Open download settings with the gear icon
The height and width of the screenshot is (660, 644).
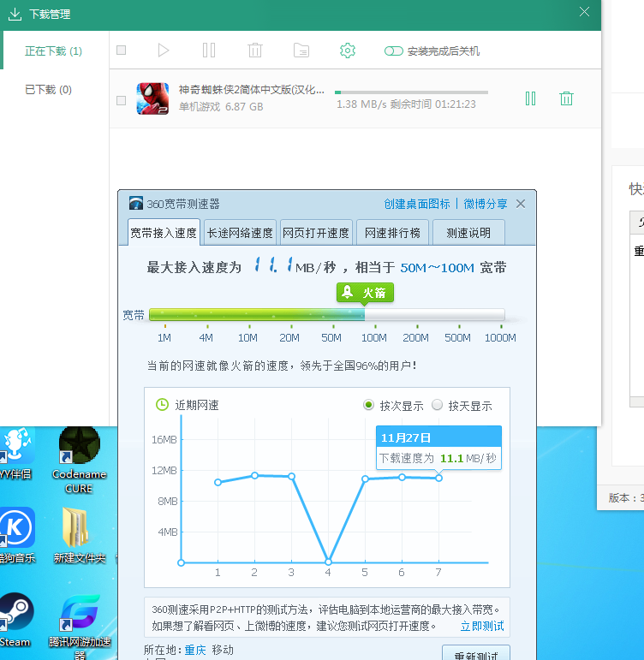[x=348, y=51]
